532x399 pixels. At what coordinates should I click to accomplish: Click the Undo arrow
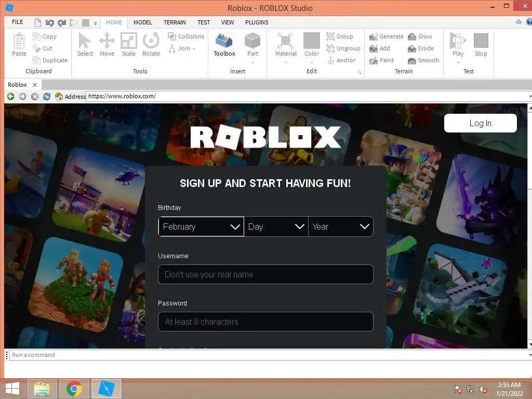(50, 23)
